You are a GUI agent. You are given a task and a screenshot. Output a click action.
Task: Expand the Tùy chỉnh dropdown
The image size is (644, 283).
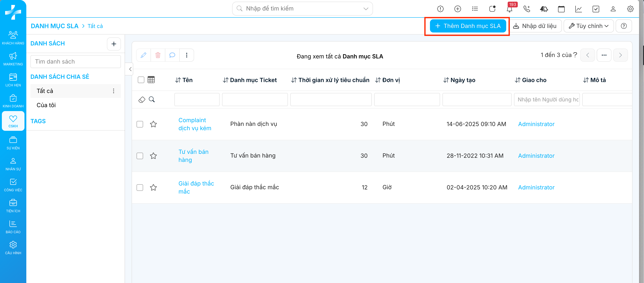click(588, 26)
